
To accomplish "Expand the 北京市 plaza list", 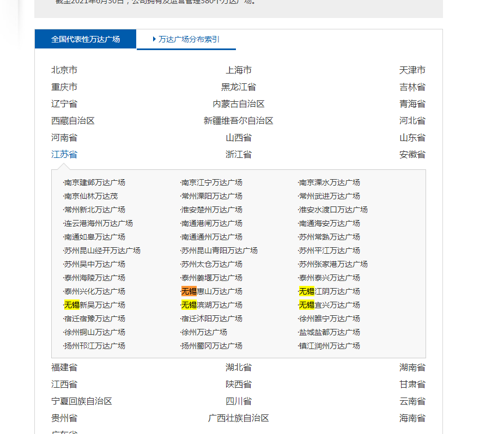I will 64,70.
